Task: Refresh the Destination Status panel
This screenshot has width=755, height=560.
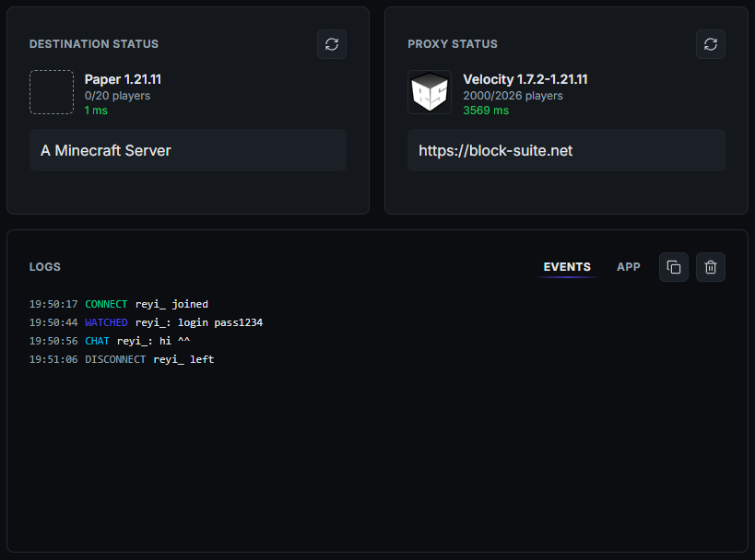Action: click(332, 44)
